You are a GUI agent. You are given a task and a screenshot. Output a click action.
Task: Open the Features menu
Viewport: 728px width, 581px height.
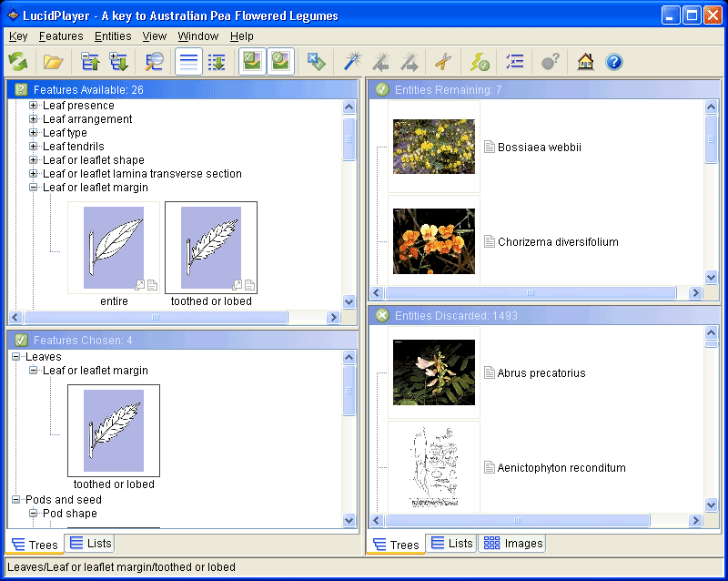click(x=61, y=36)
